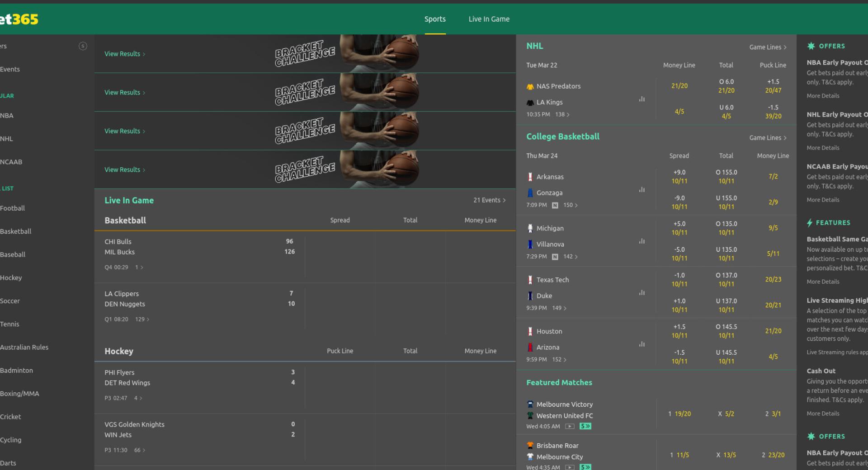Click View Results on first Bracket Challenge banner
The image size is (868, 470).
click(x=125, y=54)
